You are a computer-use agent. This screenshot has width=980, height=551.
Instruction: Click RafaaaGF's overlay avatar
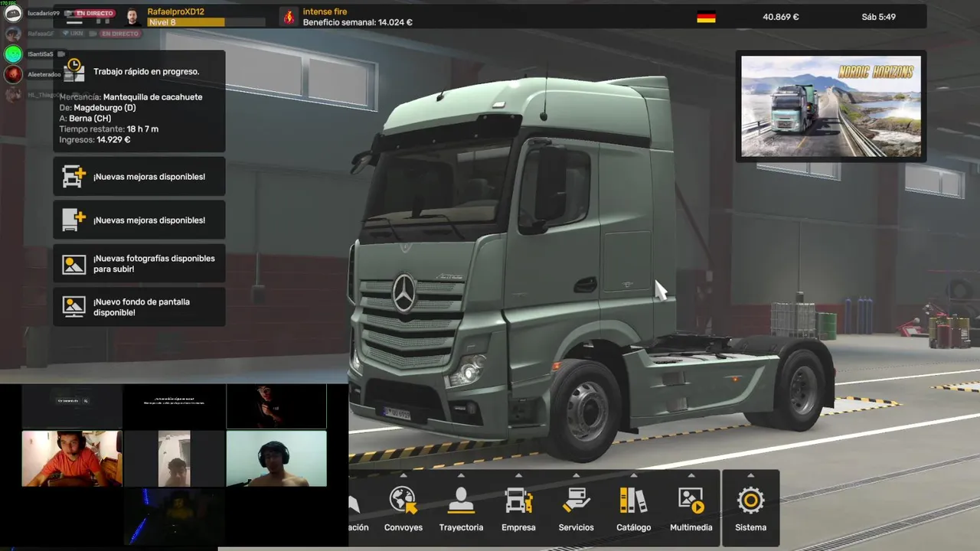13,34
